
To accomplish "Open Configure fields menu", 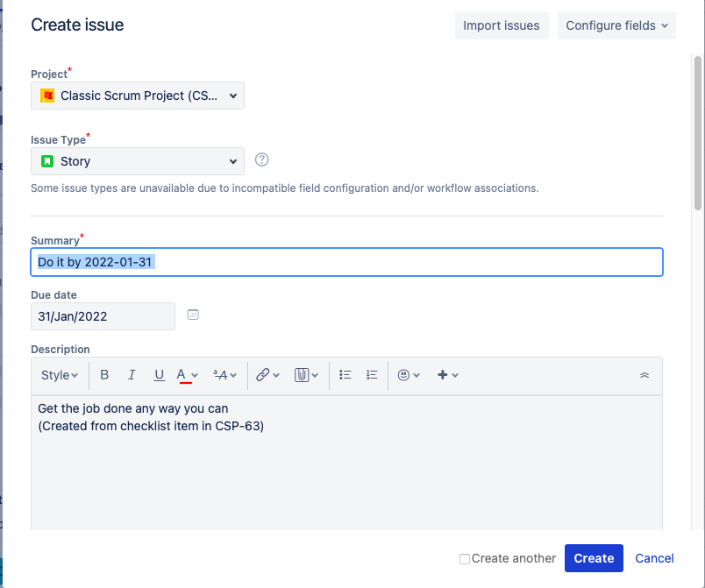I will tap(616, 25).
